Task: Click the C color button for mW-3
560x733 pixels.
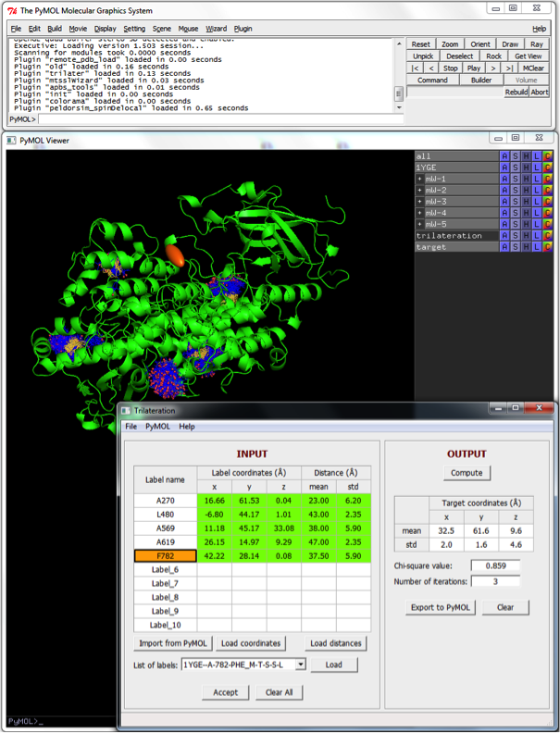Action: [547, 202]
